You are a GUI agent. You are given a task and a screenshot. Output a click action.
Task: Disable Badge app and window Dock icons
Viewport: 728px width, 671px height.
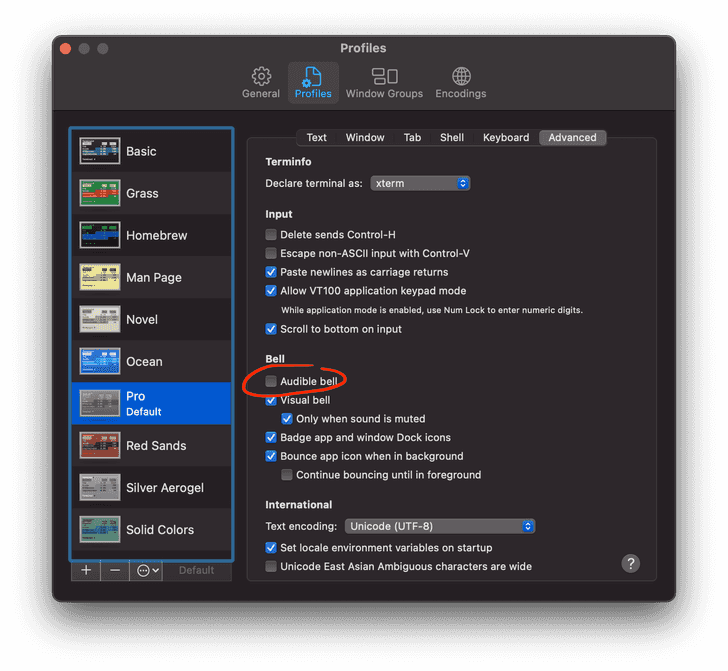tap(271, 438)
